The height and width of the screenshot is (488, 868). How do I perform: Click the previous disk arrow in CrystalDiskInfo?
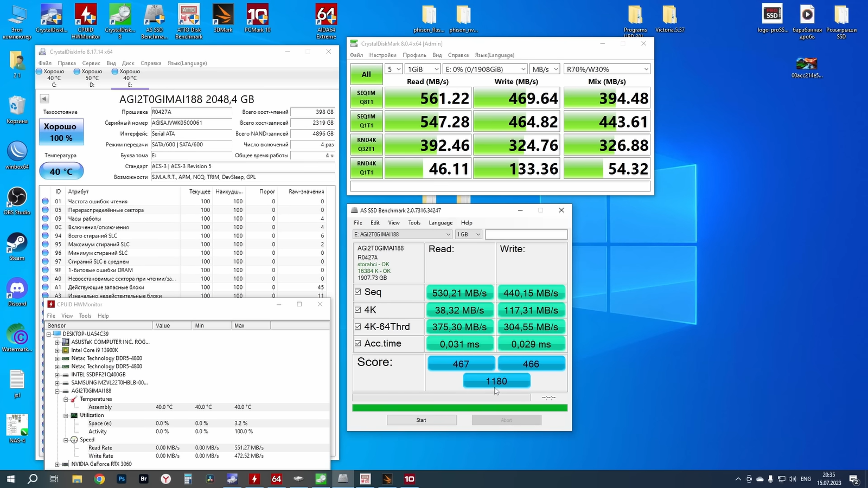(x=44, y=99)
